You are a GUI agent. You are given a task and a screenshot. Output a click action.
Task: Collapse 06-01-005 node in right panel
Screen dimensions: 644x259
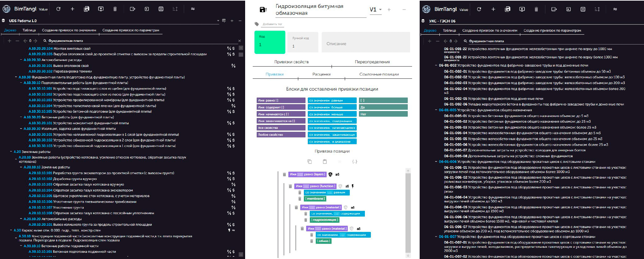[436, 110]
